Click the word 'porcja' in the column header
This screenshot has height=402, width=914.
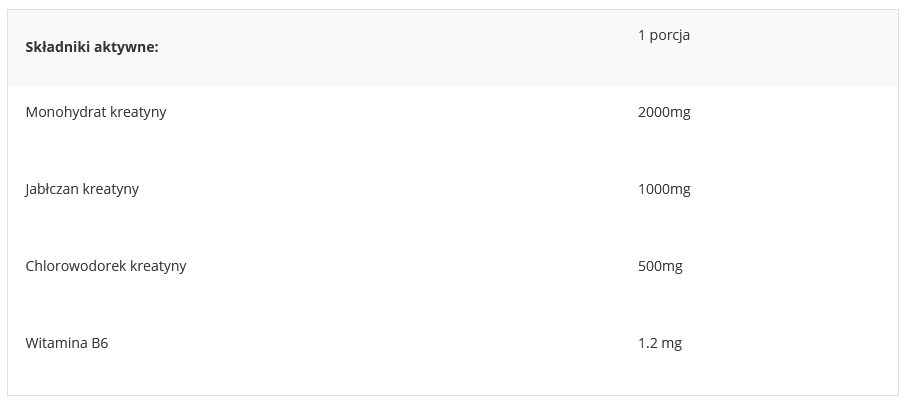tap(669, 35)
